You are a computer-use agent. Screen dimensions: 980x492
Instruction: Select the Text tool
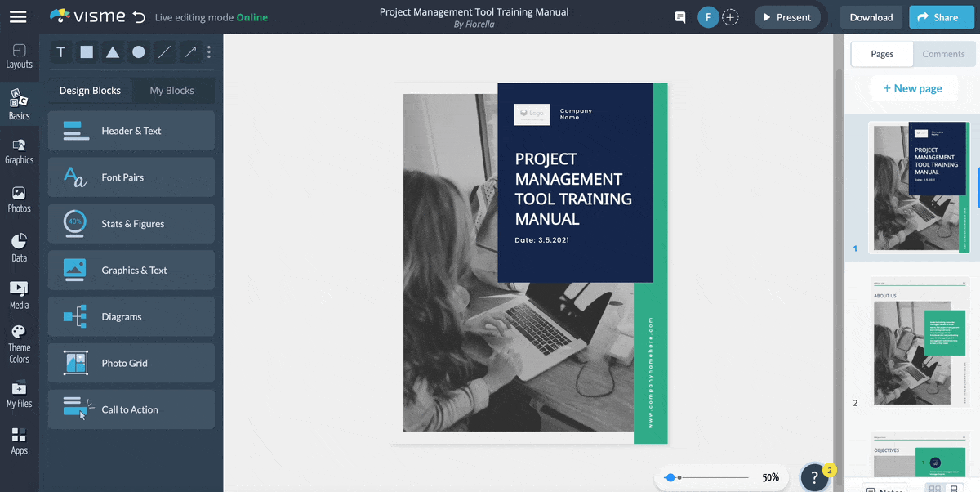click(60, 52)
